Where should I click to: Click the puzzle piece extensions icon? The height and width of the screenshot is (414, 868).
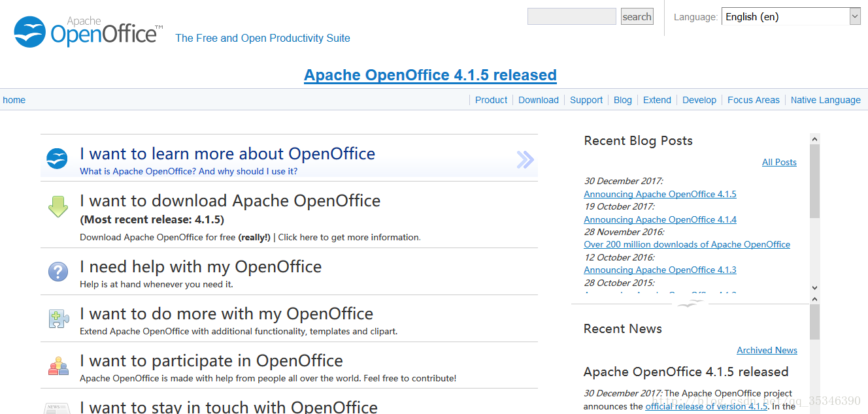pyautogui.click(x=58, y=319)
